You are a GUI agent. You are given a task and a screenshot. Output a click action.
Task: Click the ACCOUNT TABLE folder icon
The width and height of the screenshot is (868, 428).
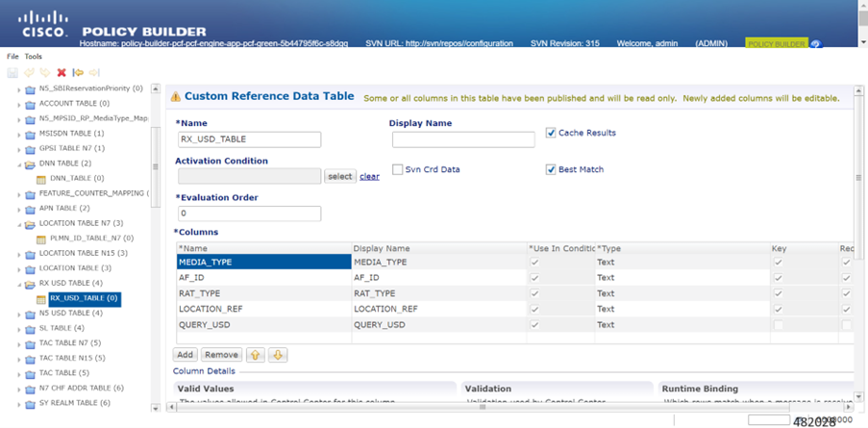coord(31,104)
